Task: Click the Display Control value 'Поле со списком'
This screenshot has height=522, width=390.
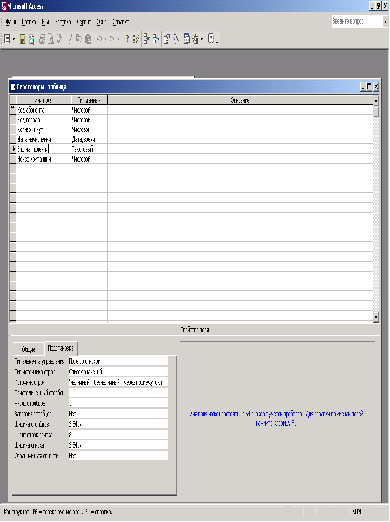Action: [118, 361]
